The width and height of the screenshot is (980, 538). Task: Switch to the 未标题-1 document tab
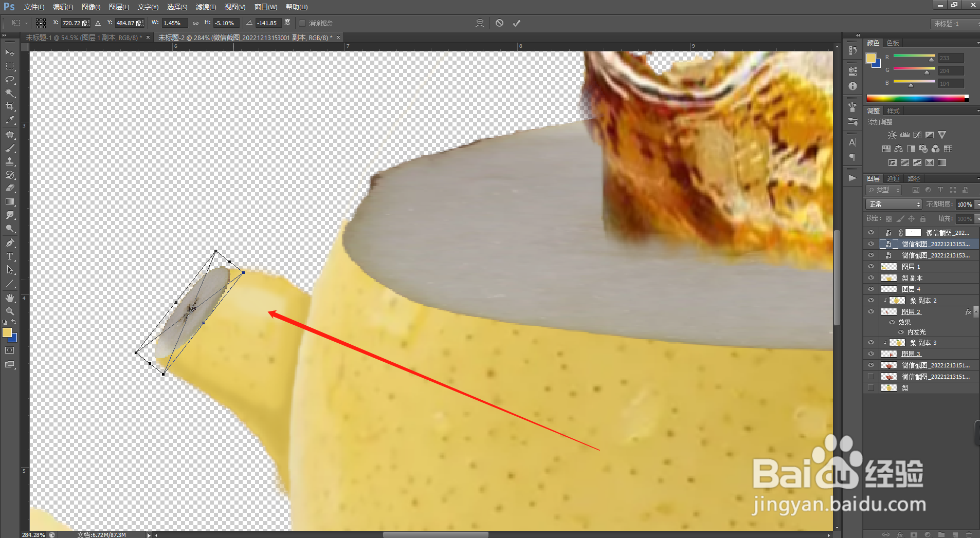tap(84, 38)
